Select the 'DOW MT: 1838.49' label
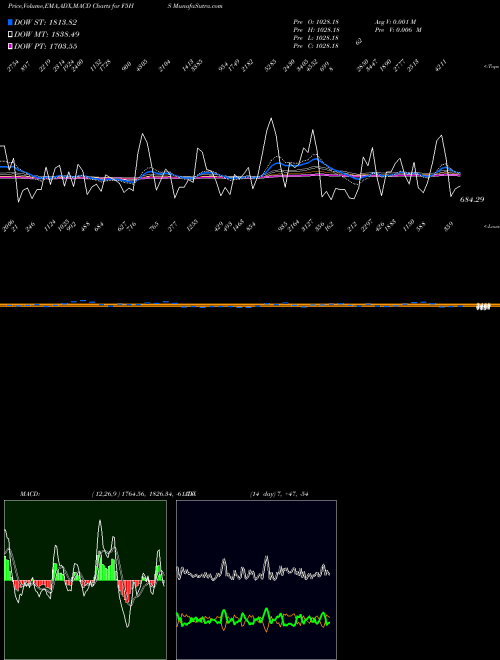The image size is (500, 660). coord(47,34)
